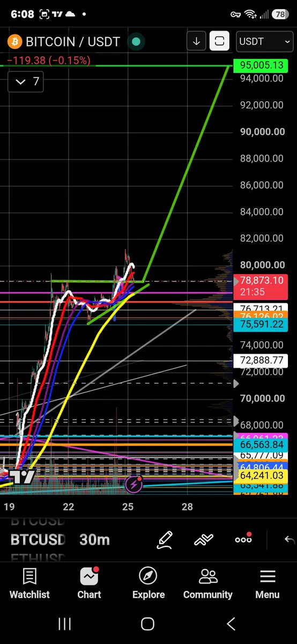Select the 72,888.77 white price label
The image size is (297, 644).
coord(262,360)
